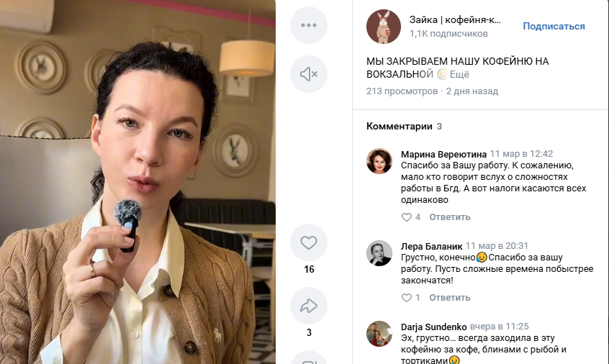Open Darja Sundenko's profile avatar
The width and height of the screenshot is (609, 364).
[x=379, y=333]
